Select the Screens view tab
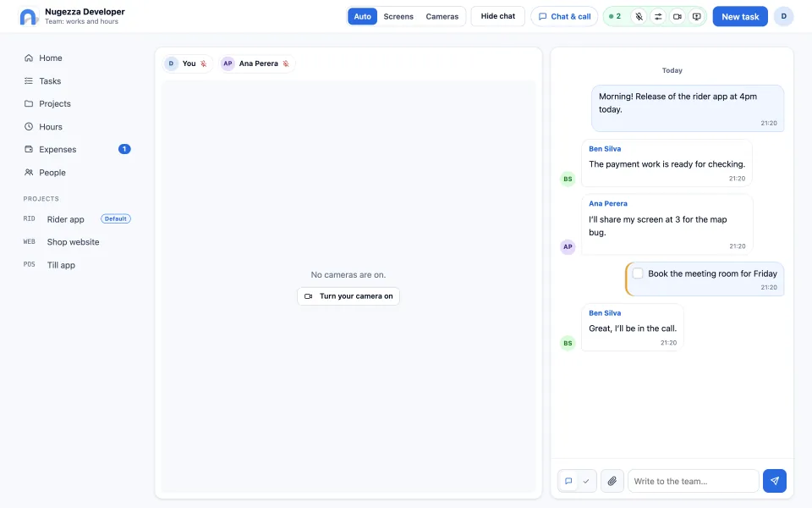 tap(398, 17)
